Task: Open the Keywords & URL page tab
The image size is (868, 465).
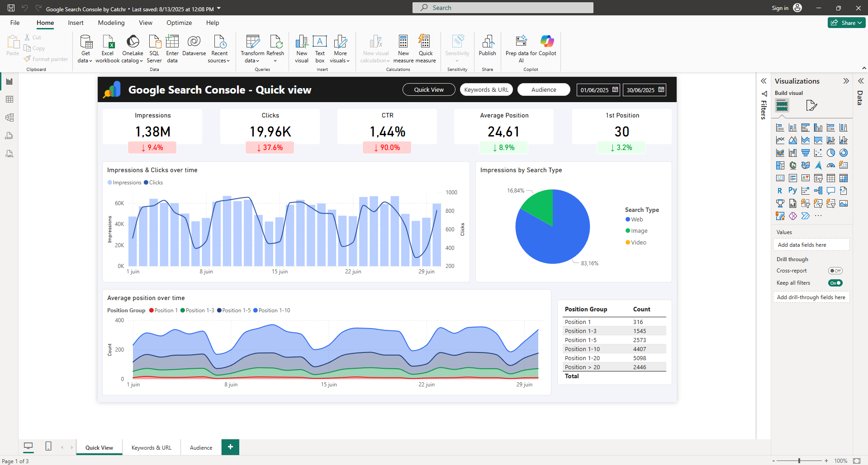Action: click(151, 447)
